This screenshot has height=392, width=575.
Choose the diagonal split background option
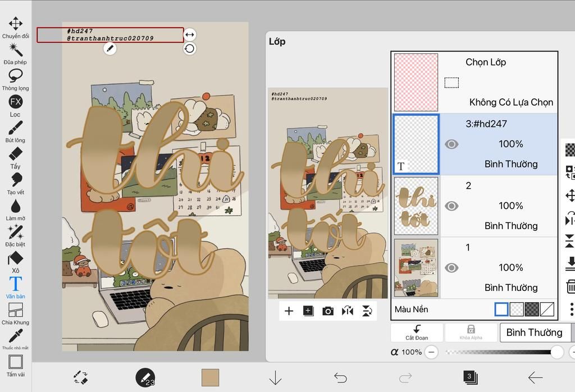547,309
